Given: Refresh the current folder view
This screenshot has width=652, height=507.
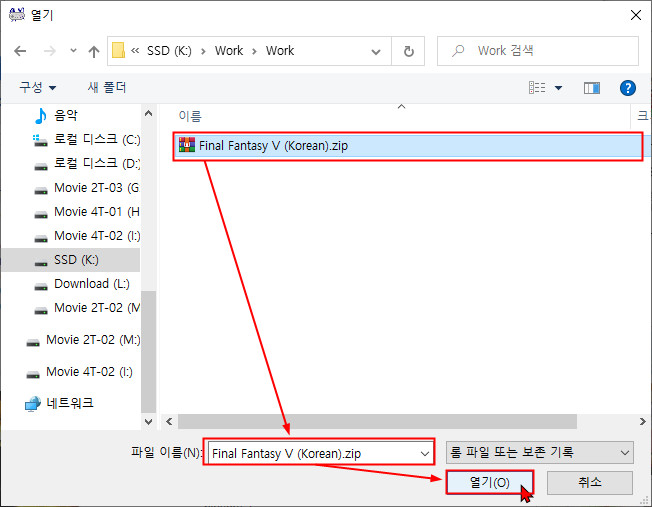Looking at the screenshot, I should 409,51.
